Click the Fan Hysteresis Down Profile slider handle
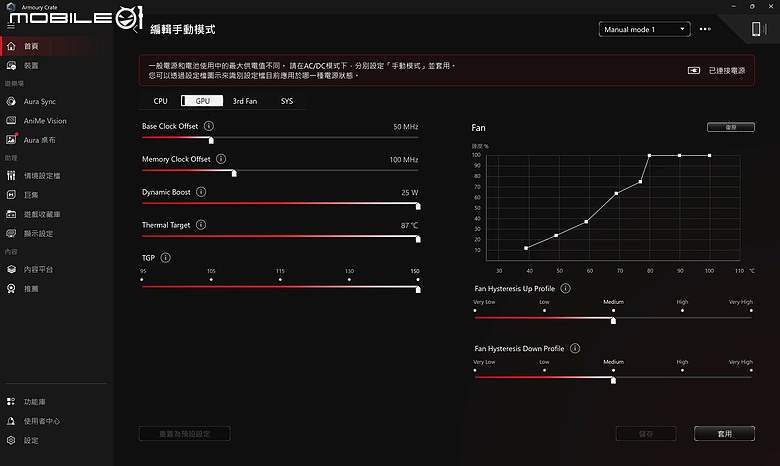 pos(613,380)
